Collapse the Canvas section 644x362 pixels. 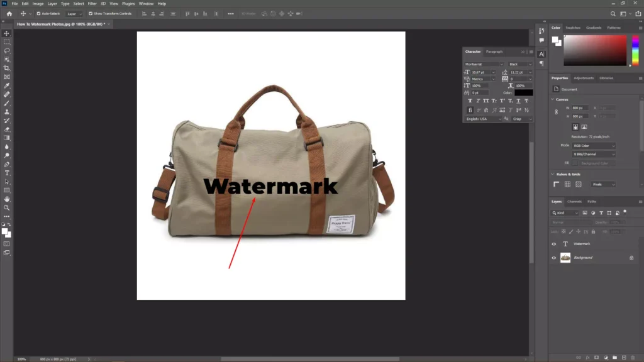click(552, 99)
